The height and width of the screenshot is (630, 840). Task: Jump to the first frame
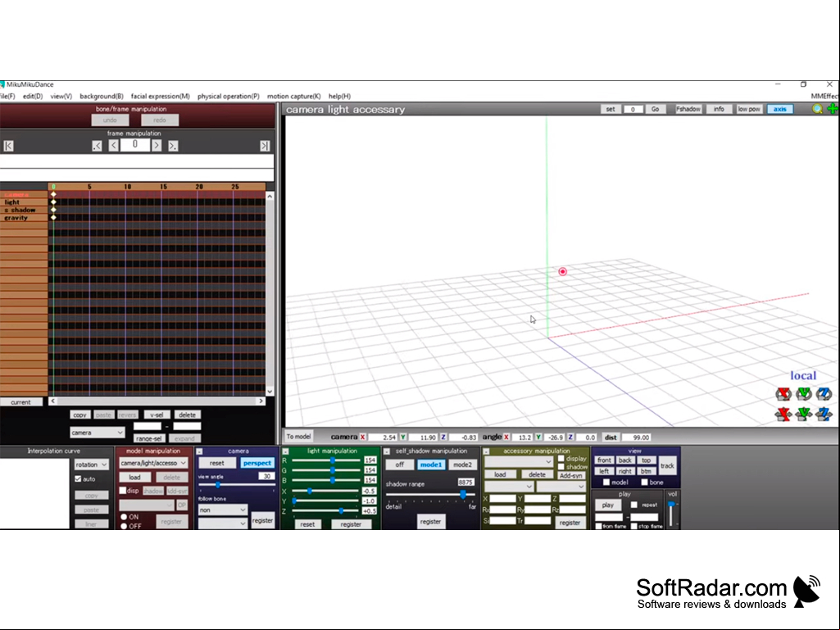point(8,146)
